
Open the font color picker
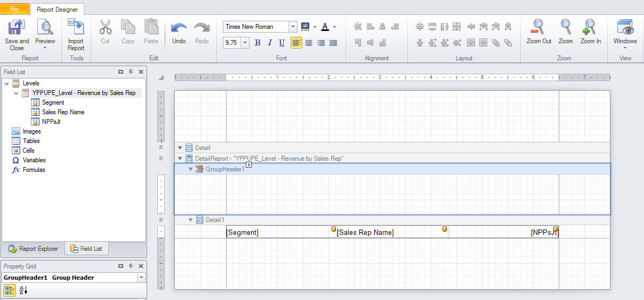pyautogui.click(x=325, y=27)
